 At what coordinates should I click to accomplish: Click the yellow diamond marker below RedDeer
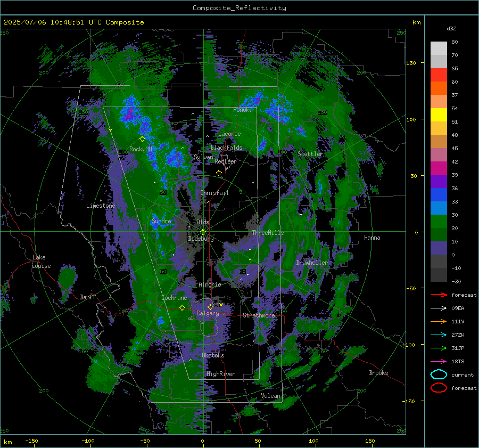pos(219,173)
